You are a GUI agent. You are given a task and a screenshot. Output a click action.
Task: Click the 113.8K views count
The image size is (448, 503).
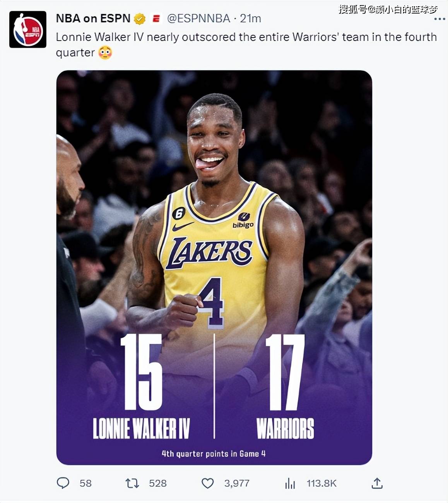(321, 483)
